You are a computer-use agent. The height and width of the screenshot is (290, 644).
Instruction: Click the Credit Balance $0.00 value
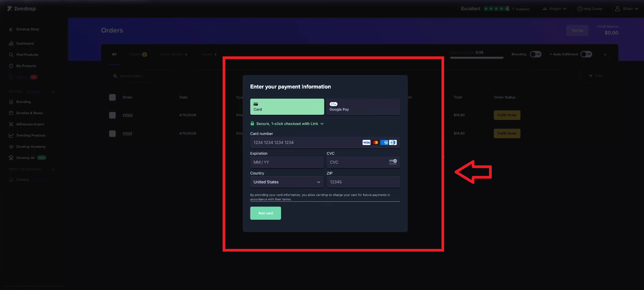pyautogui.click(x=611, y=33)
